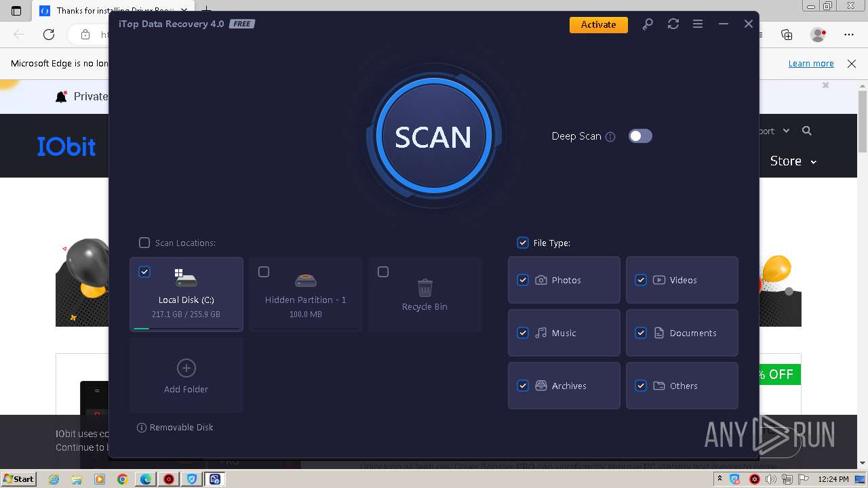Click the Music note icon
Image resolution: width=868 pixels, height=488 pixels.
point(541,333)
